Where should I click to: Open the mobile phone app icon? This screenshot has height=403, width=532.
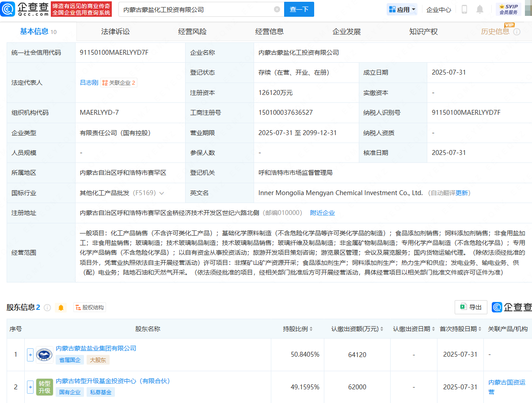point(464,9)
